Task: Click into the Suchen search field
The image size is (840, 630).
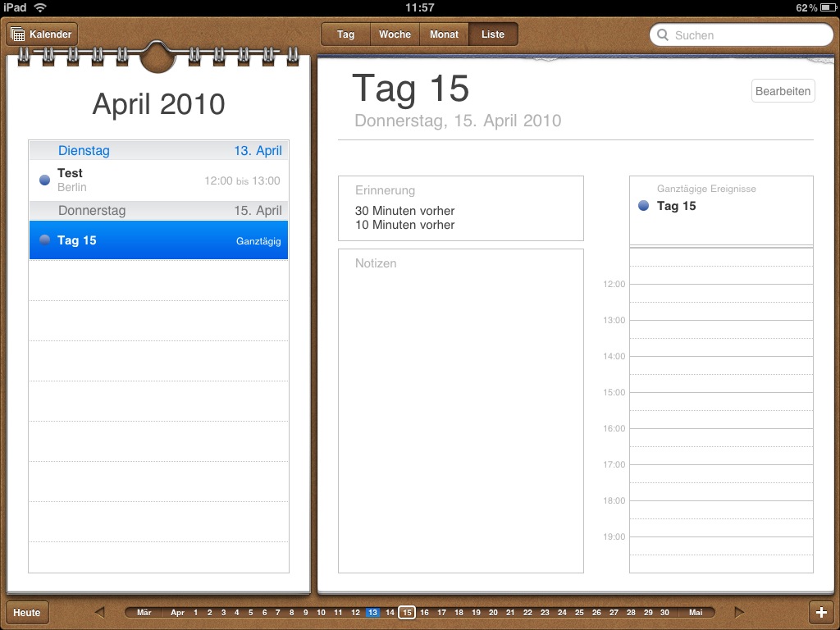Action: [x=746, y=35]
